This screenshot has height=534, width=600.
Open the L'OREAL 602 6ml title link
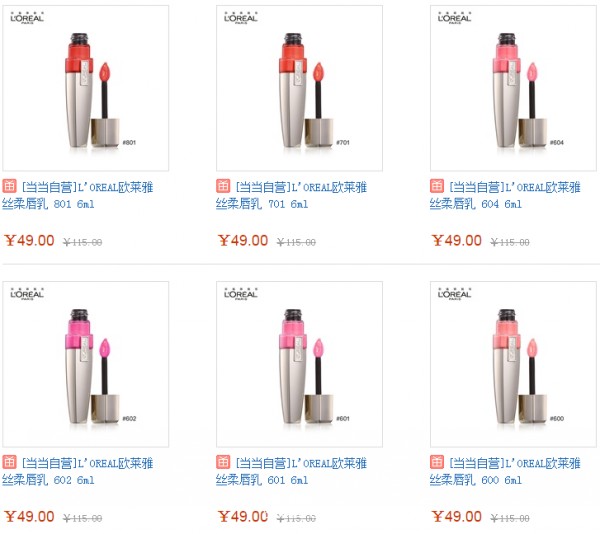(78, 471)
